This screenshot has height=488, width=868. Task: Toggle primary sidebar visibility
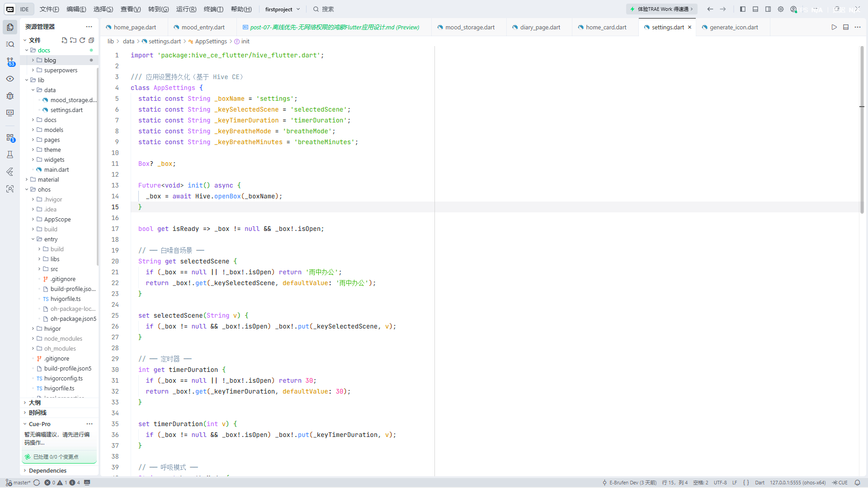[743, 9]
